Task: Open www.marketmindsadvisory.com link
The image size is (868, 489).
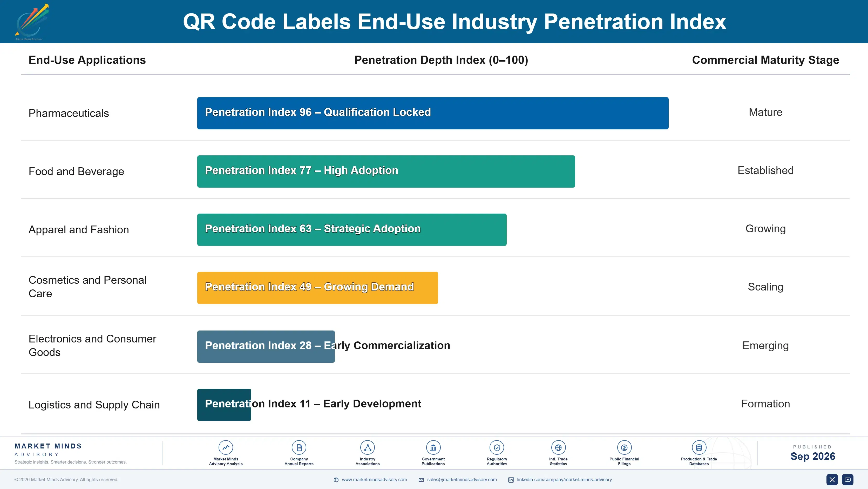Action: click(374, 480)
